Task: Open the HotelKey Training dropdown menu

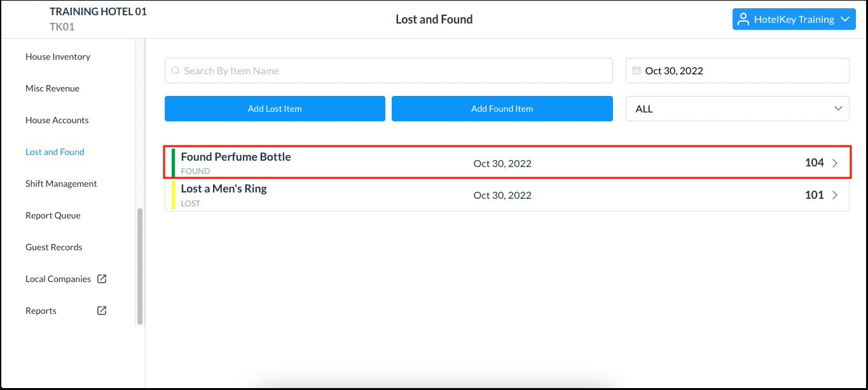Action: 794,19
